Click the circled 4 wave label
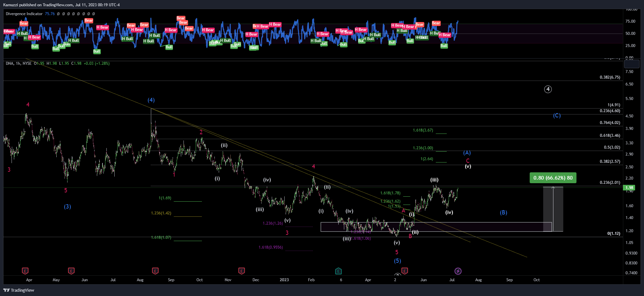Screen dimensions: 644x296 548,89
